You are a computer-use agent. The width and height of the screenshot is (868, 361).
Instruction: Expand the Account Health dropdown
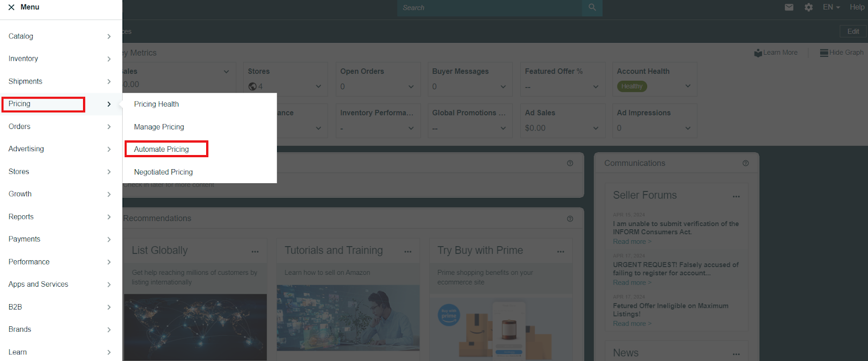[688, 86]
